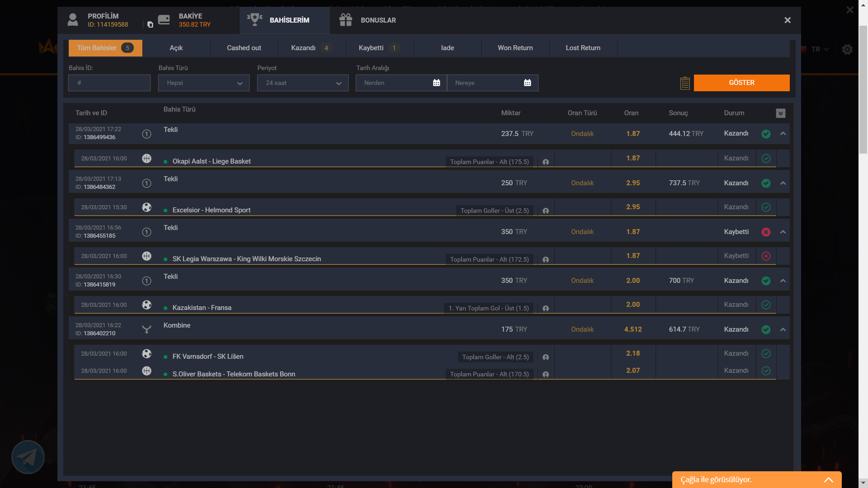Filter by Kaybetti bets
Screen dimensions: 868x488
[380, 48]
